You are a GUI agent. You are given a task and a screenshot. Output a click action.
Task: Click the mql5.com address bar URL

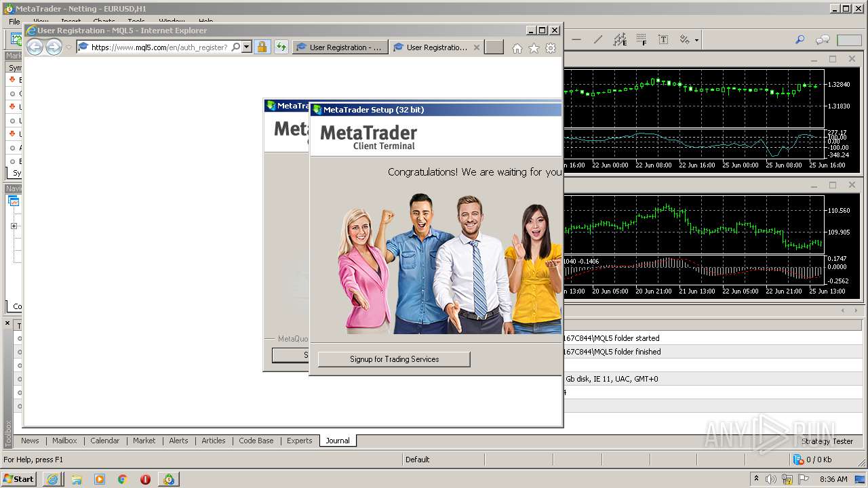pyautogui.click(x=159, y=47)
